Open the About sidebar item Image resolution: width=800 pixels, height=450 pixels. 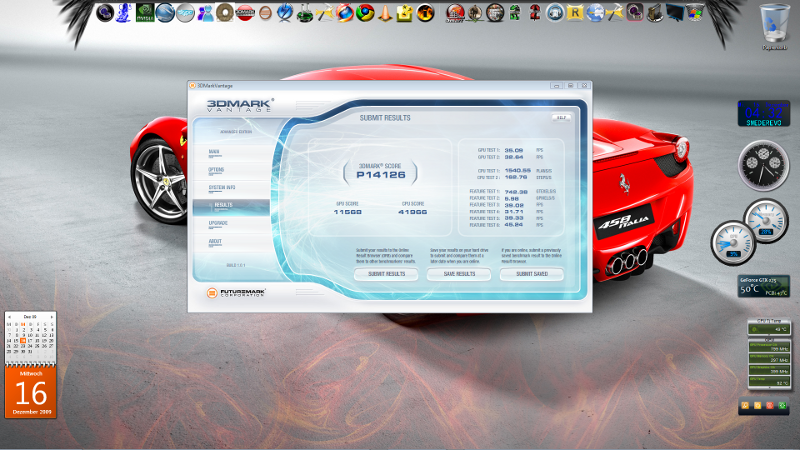click(215, 242)
